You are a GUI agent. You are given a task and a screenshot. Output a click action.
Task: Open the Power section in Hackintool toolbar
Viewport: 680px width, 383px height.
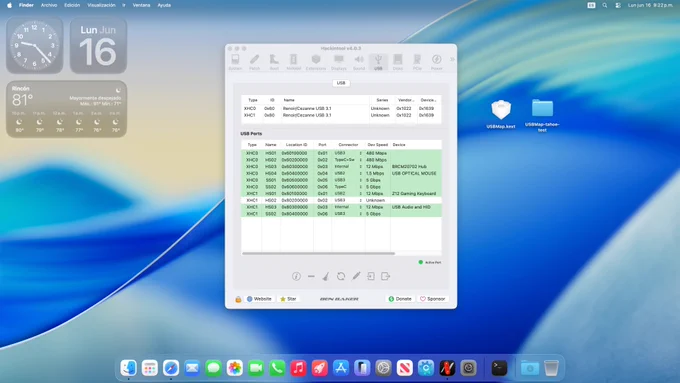[x=437, y=62]
